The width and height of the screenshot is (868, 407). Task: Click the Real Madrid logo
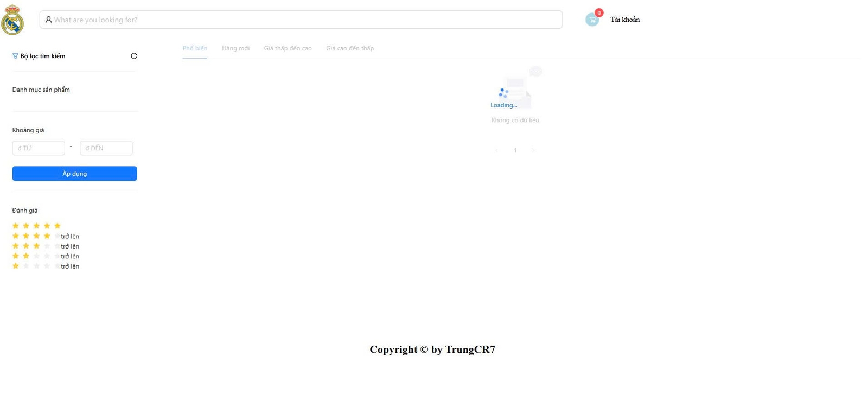(x=12, y=20)
